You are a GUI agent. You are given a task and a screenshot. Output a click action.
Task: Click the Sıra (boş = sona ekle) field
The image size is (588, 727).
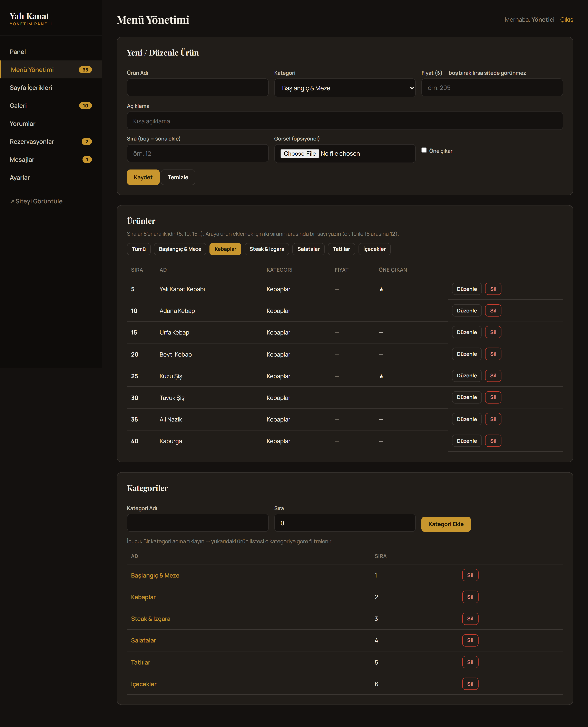pyautogui.click(x=197, y=153)
